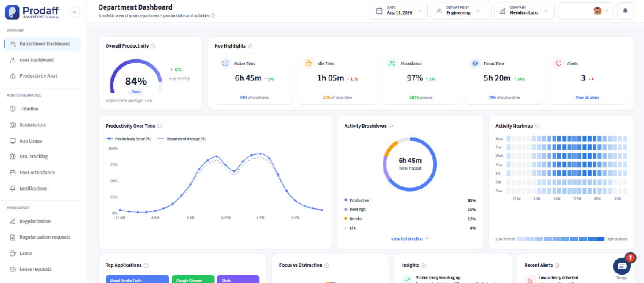Click the Idle Time coffee icon
This screenshot has width=644, height=283.
click(x=308, y=64)
